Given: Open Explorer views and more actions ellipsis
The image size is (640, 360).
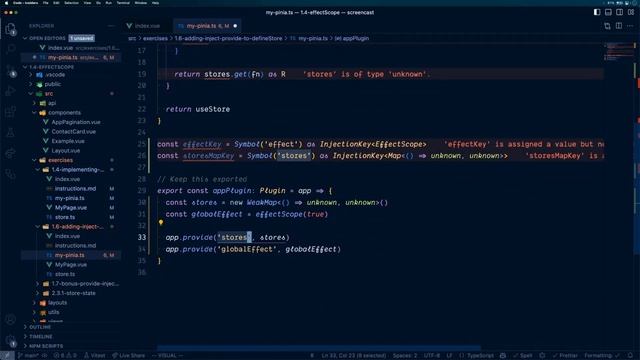Looking at the screenshot, I should pyautogui.click(x=111, y=26).
